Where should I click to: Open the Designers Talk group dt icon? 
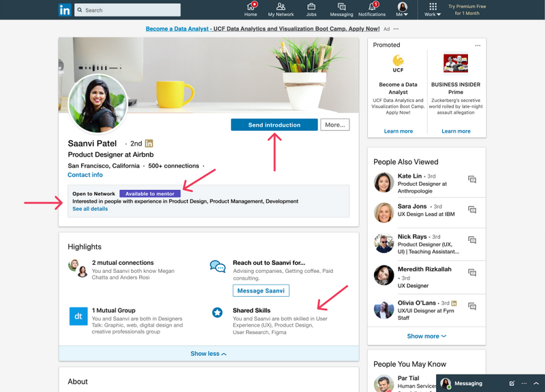click(78, 317)
